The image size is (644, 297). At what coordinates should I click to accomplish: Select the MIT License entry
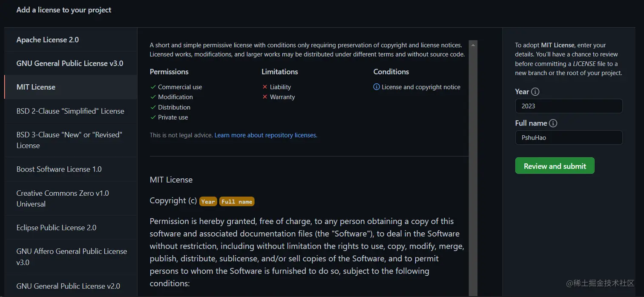click(36, 87)
